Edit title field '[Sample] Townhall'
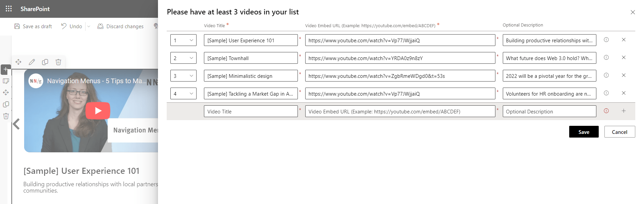644x204 pixels. [251, 58]
